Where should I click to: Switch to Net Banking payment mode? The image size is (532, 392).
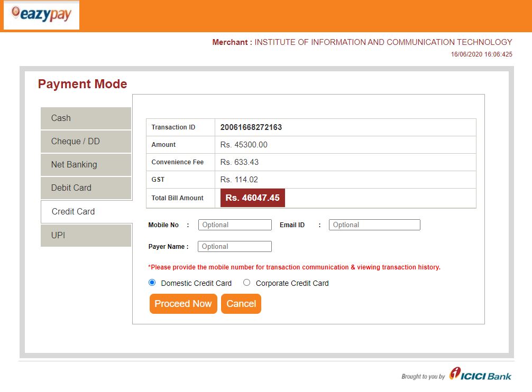[85, 164]
